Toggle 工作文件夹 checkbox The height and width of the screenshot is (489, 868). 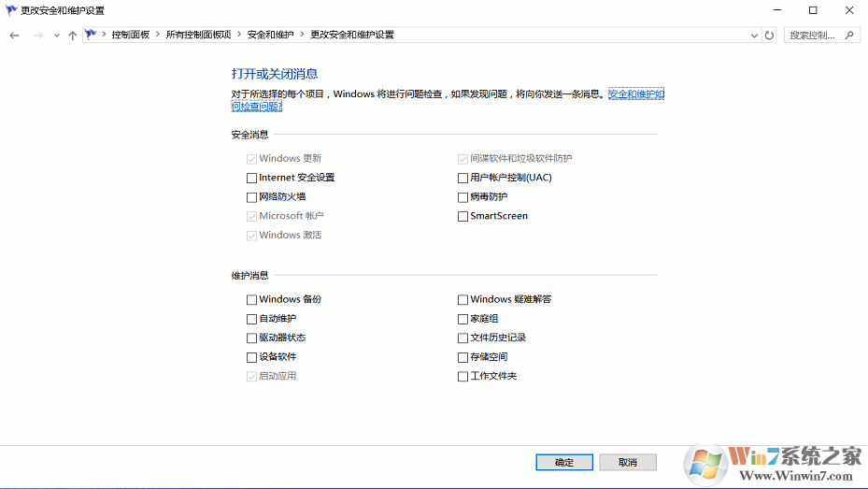[x=462, y=377]
